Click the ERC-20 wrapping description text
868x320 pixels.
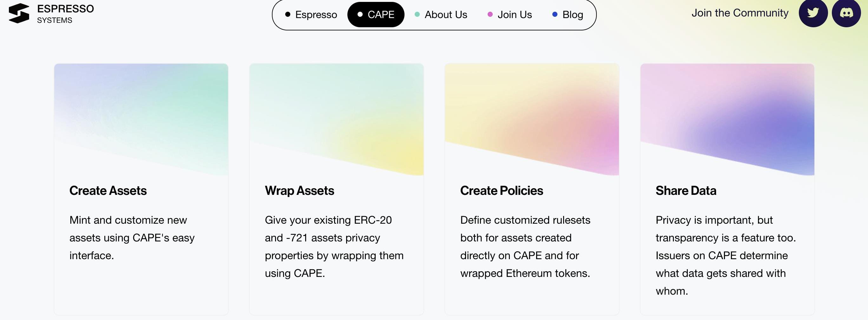[x=334, y=246]
